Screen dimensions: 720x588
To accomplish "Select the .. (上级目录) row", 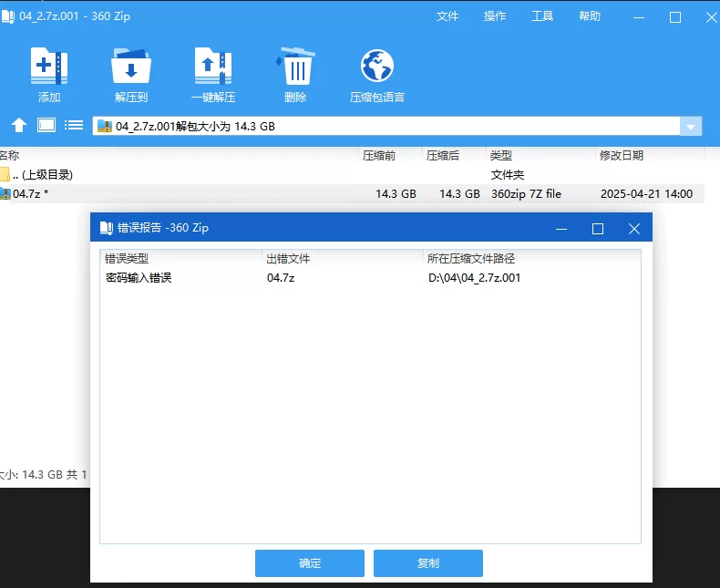I will [x=352, y=174].
